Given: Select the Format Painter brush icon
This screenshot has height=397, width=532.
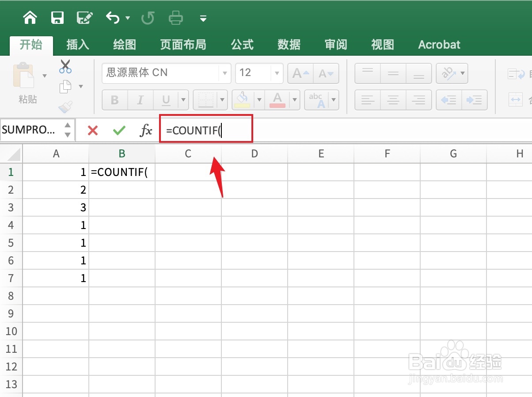Looking at the screenshot, I should click(x=65, y=107).
